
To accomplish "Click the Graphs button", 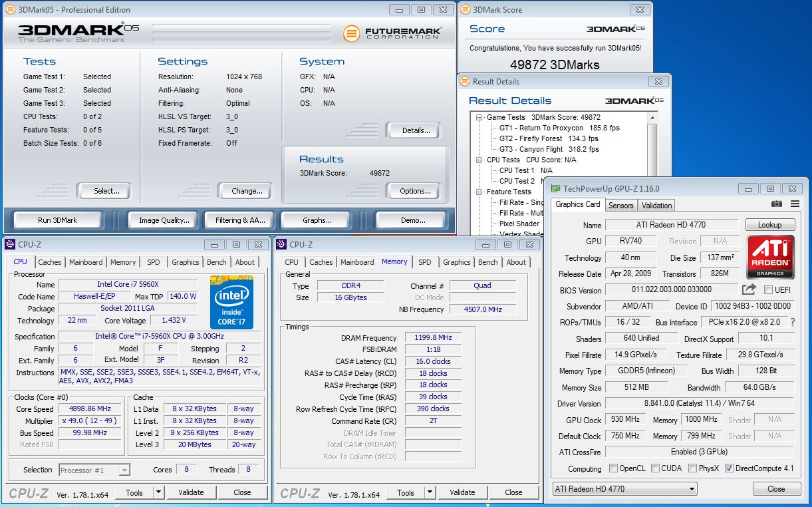I will tap(317, 220).
